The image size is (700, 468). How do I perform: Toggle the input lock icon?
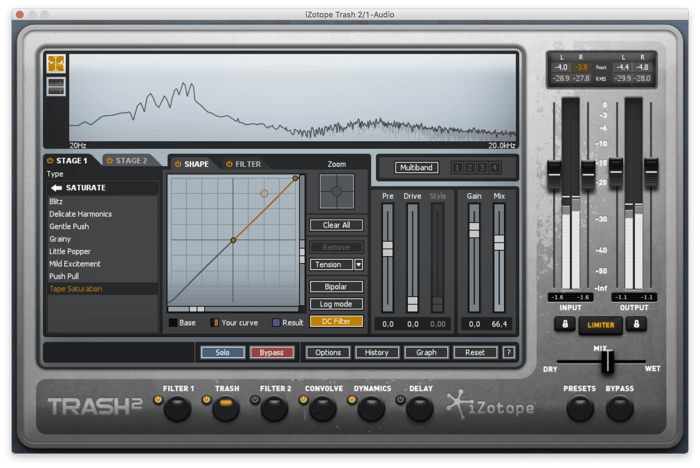click(565, 324)
